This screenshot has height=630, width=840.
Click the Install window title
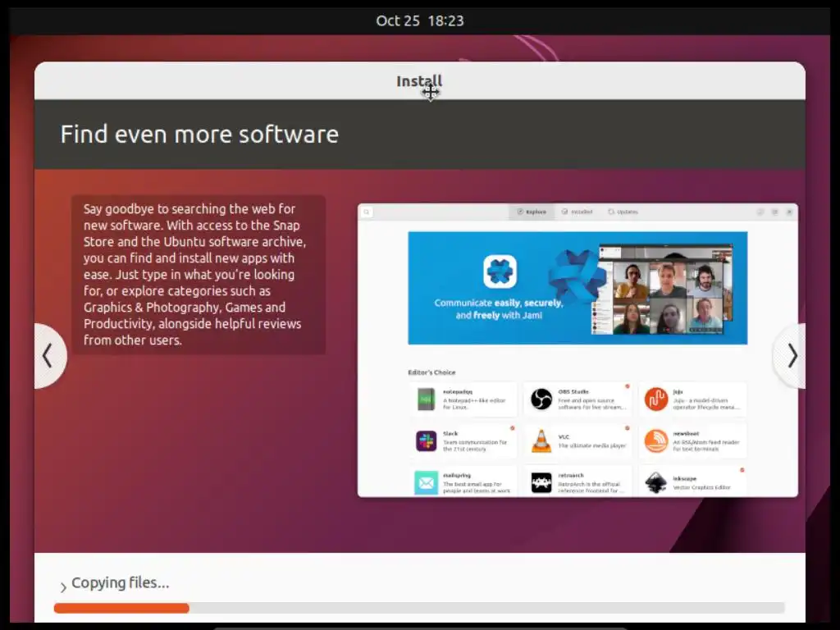point(419,81)
